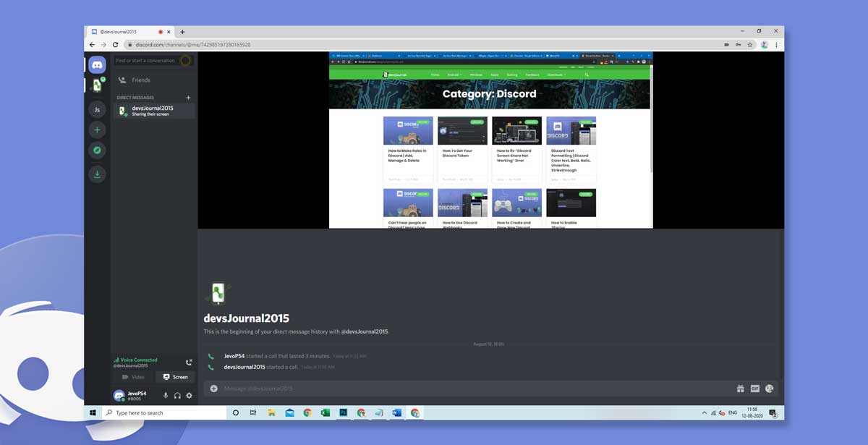Explore public servers via the compass icon

click(97, 151)
